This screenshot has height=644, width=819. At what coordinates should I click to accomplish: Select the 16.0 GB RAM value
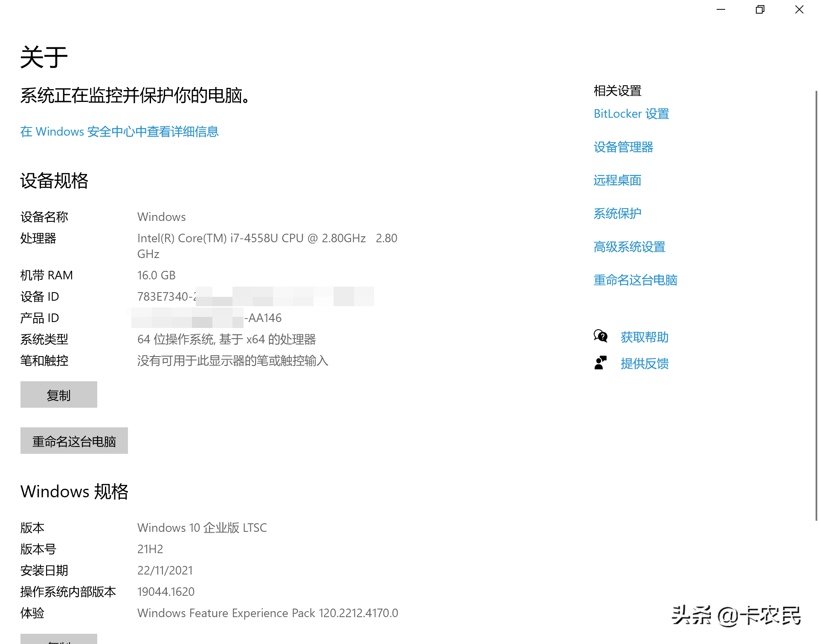tap(156, 276)
